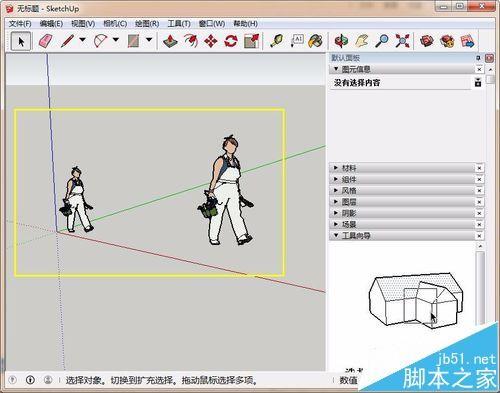Open the 3D Warehouse icon
The image size is (500, 393).
point(427,41)
